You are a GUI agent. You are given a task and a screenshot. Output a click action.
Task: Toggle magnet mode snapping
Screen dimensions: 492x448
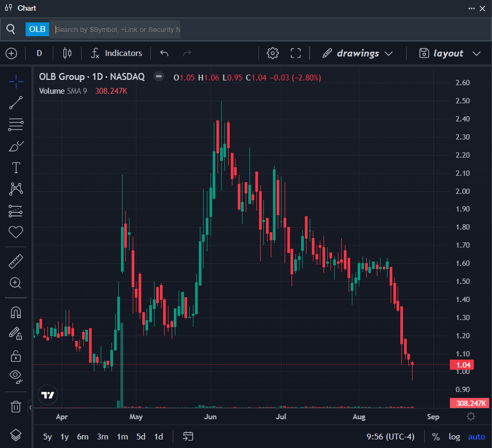pyautogui.click(x=15, y=313)
